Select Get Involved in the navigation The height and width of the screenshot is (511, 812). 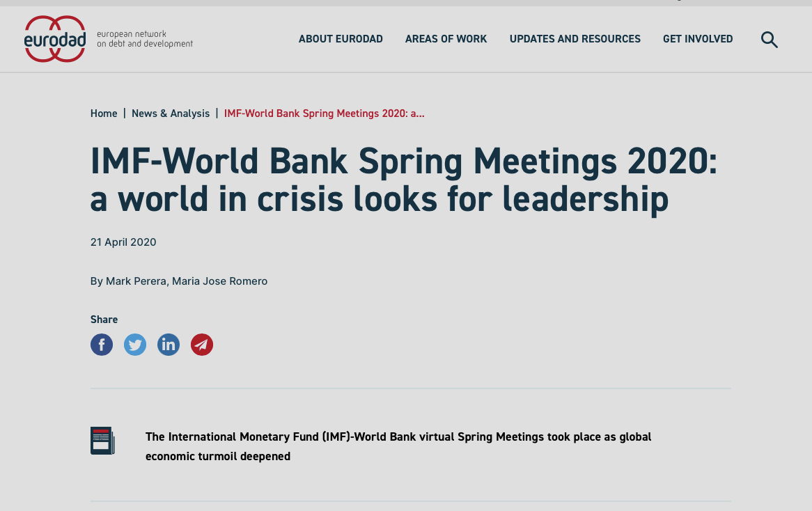pyautogui.click(x=698, y=39)
